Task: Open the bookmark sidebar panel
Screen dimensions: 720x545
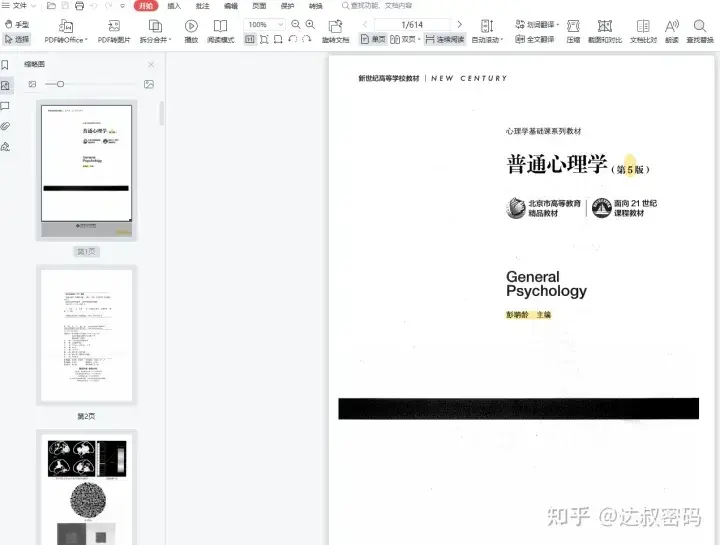Action: [5, 65]
